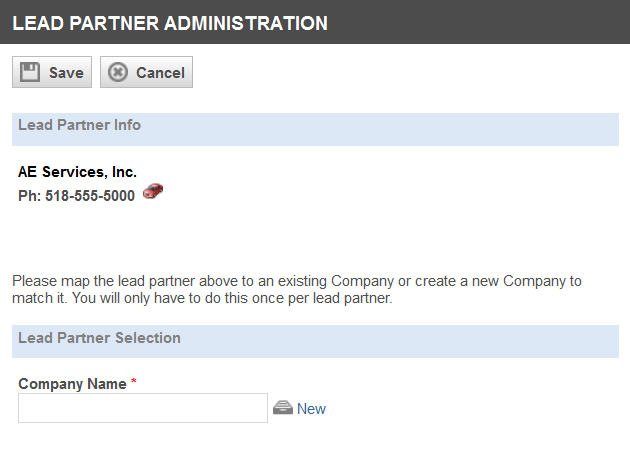The width and height of the screenshot is (630, 466).
Task: Click the red required asterisk
Action: tap(134, 381)
